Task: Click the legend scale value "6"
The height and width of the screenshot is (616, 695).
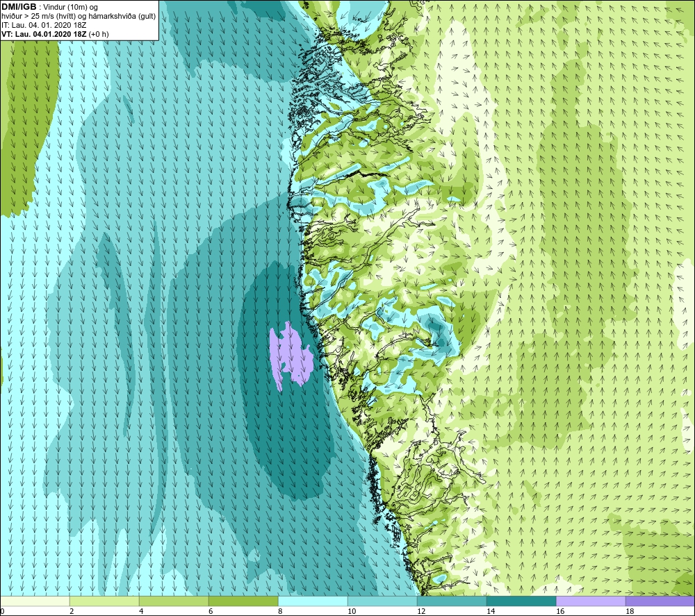Action: [x=211, y=612]
